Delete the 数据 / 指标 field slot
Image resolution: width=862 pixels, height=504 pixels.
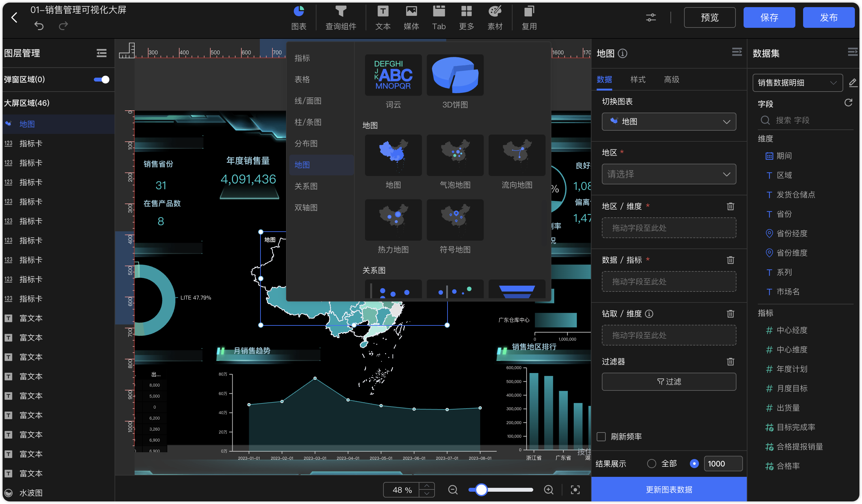[x=730, y=260]
